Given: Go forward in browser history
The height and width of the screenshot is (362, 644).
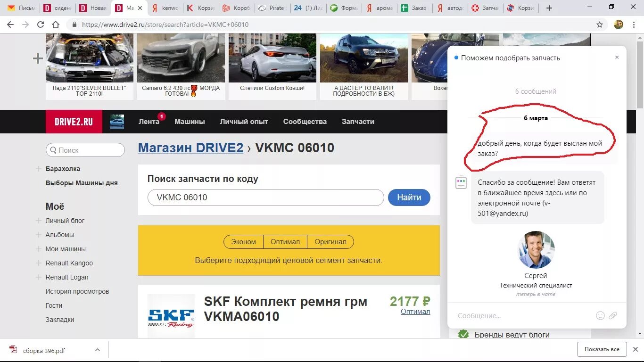Looking at the screenshot, I should (25, 25).
